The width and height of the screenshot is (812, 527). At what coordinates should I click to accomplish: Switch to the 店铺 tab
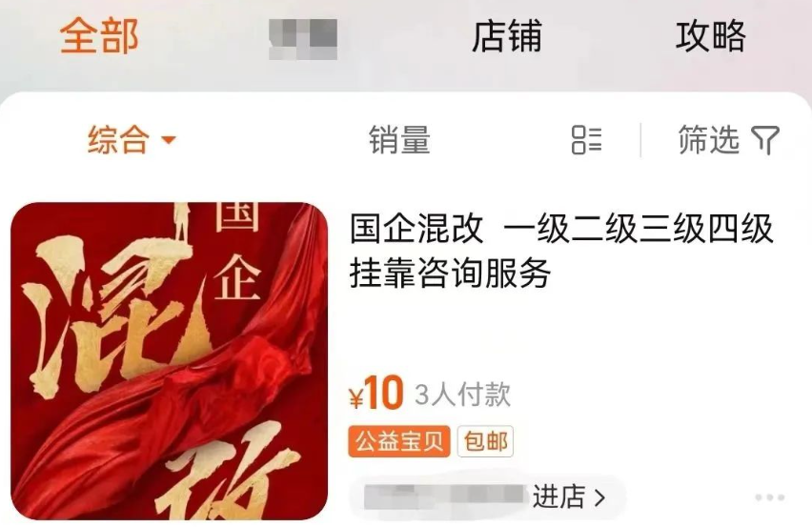(x=507, y=35)
